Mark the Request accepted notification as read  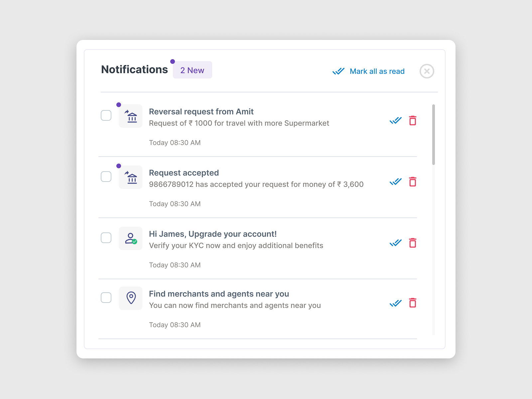(395, 182)
